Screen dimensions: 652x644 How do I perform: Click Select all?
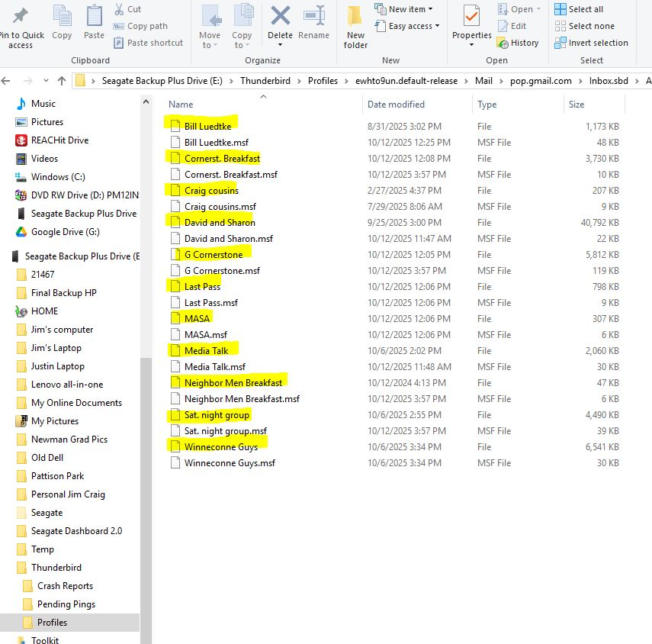coord(578,9)
